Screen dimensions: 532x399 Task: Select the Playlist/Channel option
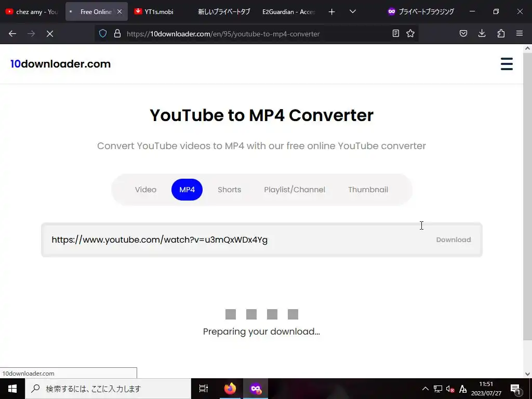point(295,190)
